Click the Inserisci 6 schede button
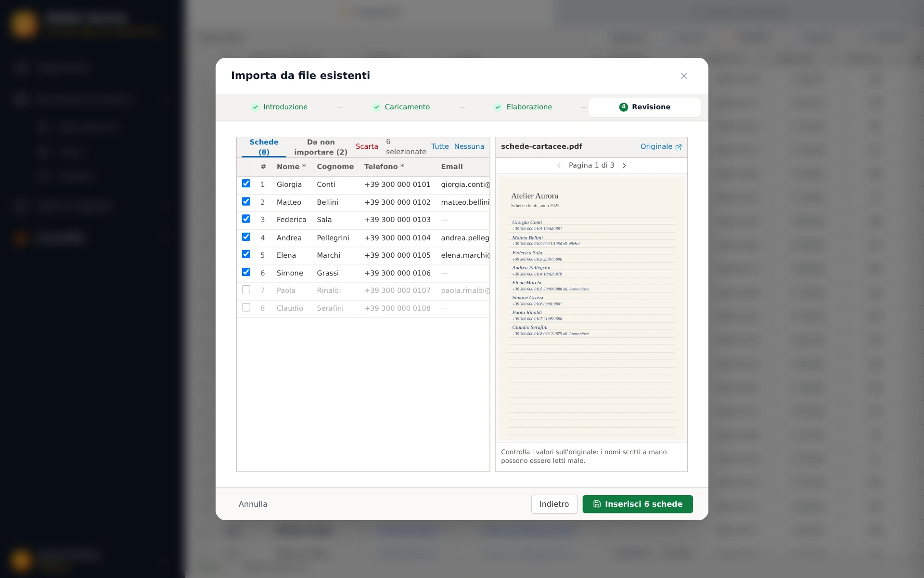924x578 pixels. tap(638, 504)
